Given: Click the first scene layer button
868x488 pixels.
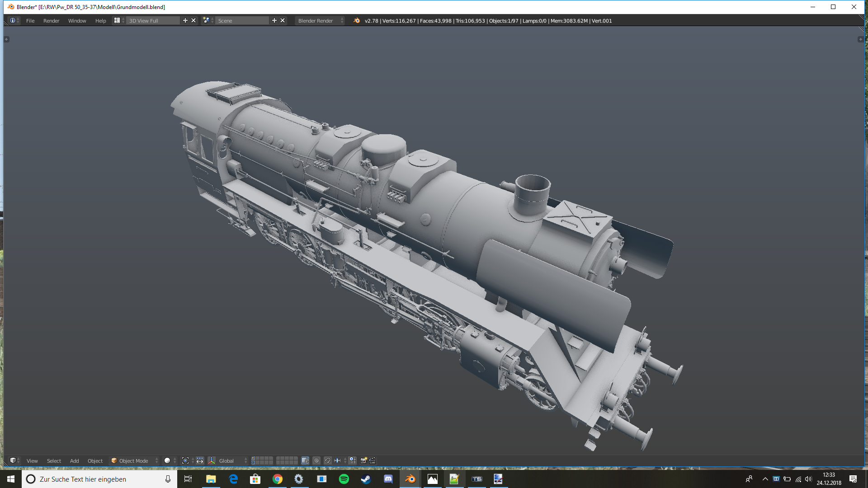Looking at the screenshot, I should coord(254,459).
